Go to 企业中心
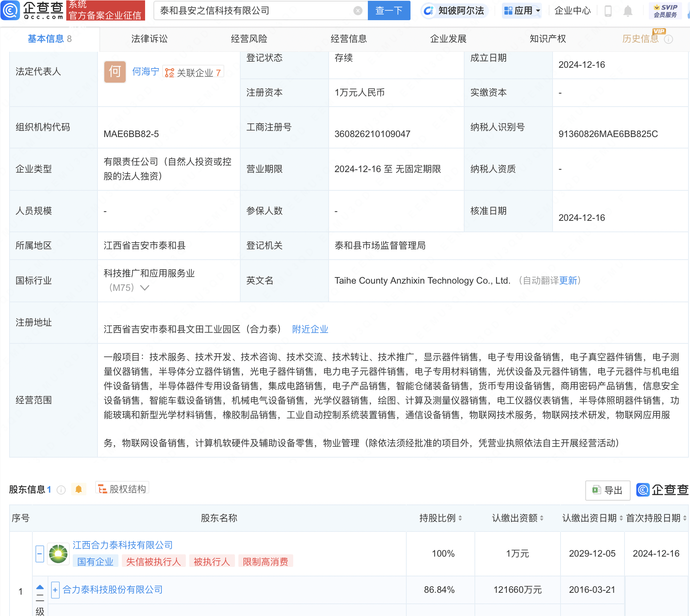This screenshot has width=690, height=616. (x=572, y=11)
